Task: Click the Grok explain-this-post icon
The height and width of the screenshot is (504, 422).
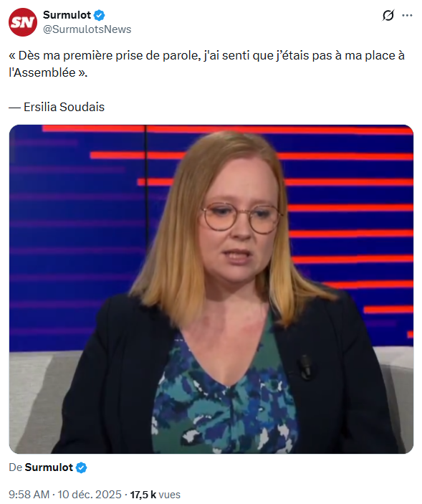Action: point(388,15)
